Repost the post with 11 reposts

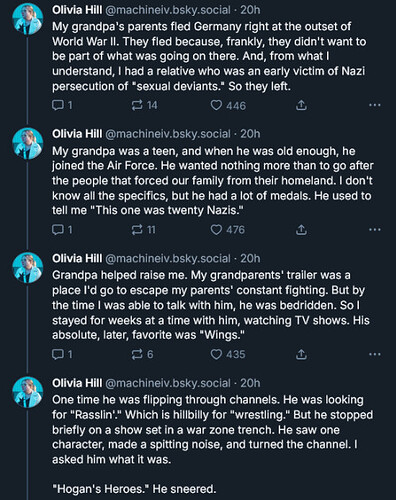[144, 230]
